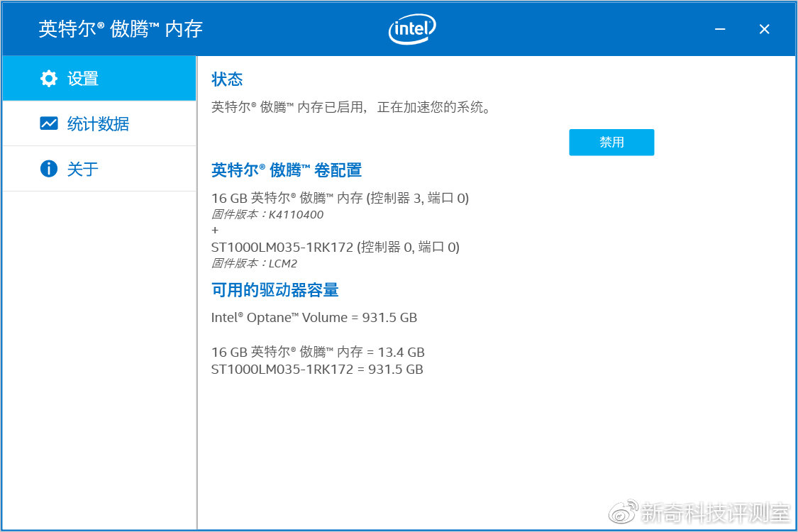
Task: Click the Intel logo in the title bar
Action: (x=411, y=29)
